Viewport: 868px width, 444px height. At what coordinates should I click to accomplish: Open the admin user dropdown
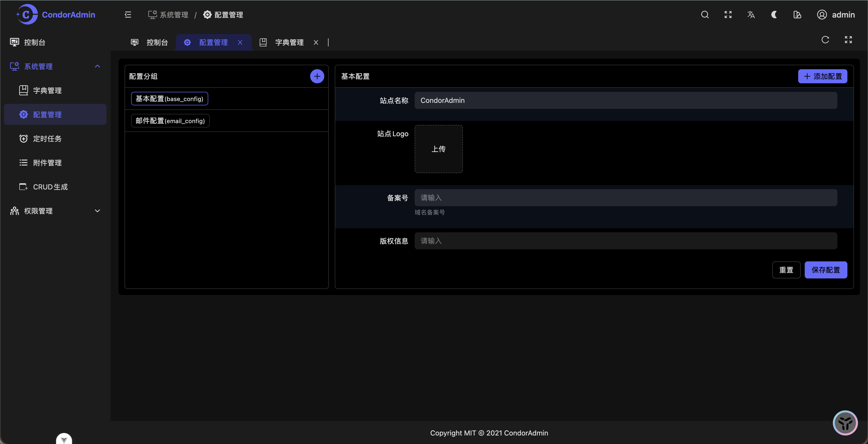836,15
